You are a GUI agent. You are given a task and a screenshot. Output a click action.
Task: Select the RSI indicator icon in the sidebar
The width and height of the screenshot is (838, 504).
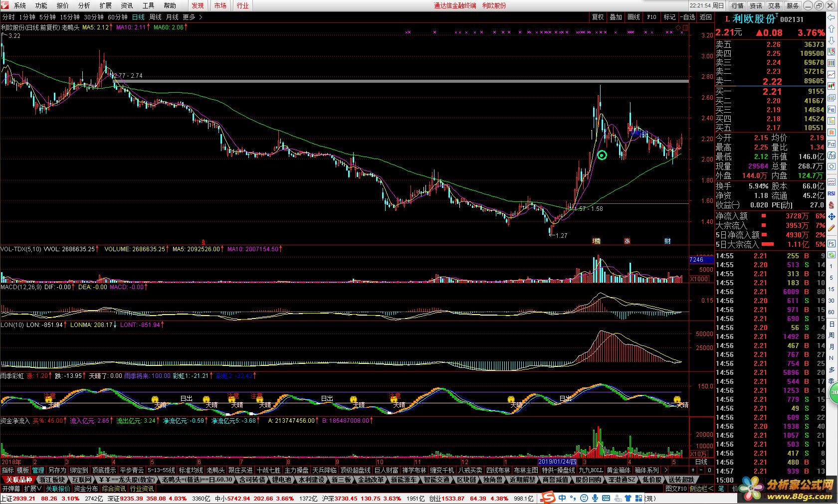(832, 193)
